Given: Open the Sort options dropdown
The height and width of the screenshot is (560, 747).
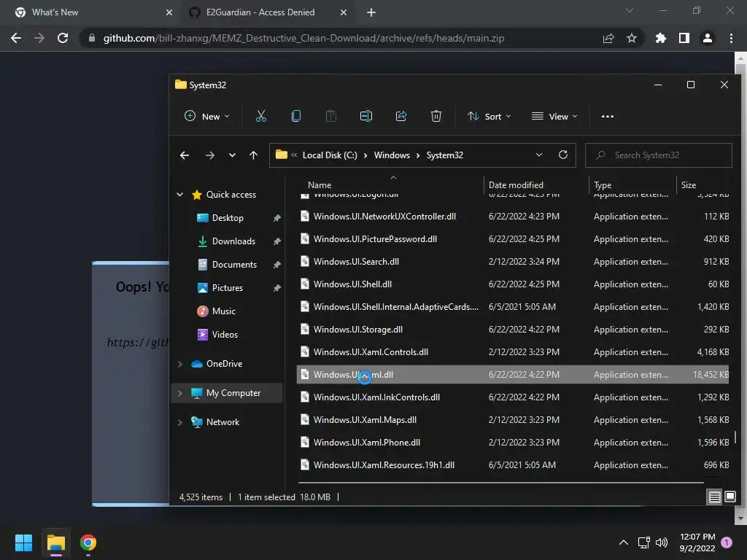Looking at the screenshot, I should [489, 116].
